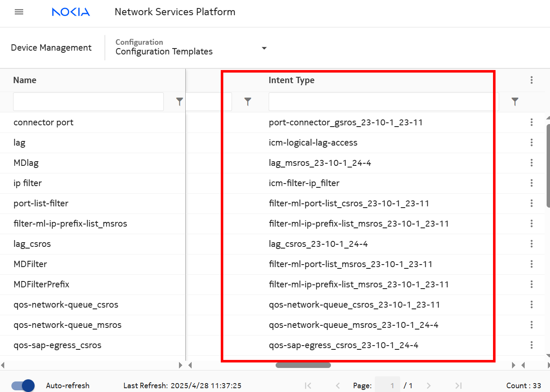Click the Intent Type column filter icon
Screen dimensions: 550x392
click(515, 102)
